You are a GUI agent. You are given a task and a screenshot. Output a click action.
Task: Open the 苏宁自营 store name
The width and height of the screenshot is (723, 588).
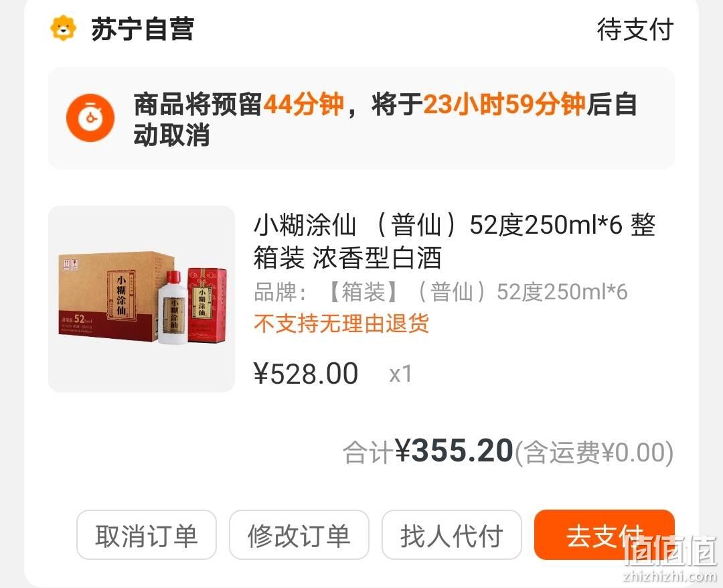(x=143, y=29)
